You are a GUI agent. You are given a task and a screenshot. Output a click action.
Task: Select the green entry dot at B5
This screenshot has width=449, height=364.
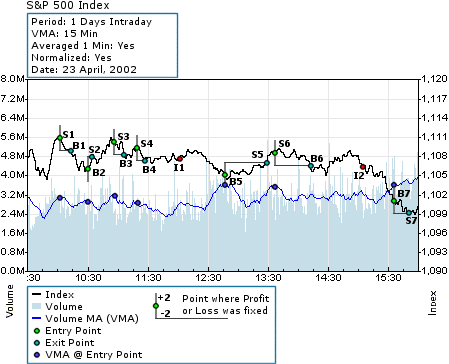coord(225,175)
